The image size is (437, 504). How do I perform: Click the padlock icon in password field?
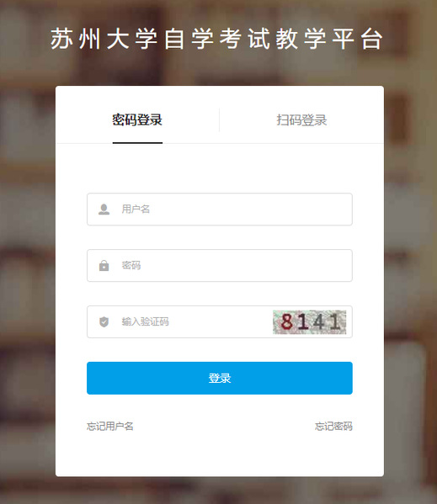point(104,266)
